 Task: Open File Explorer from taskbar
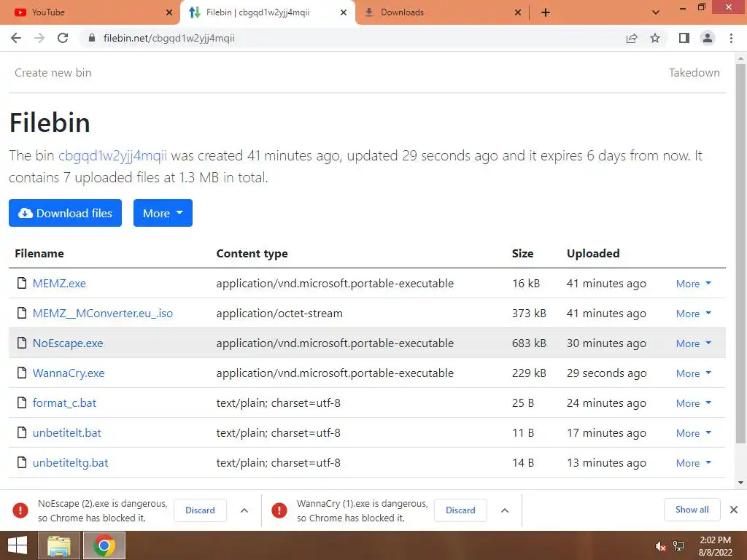58,545
